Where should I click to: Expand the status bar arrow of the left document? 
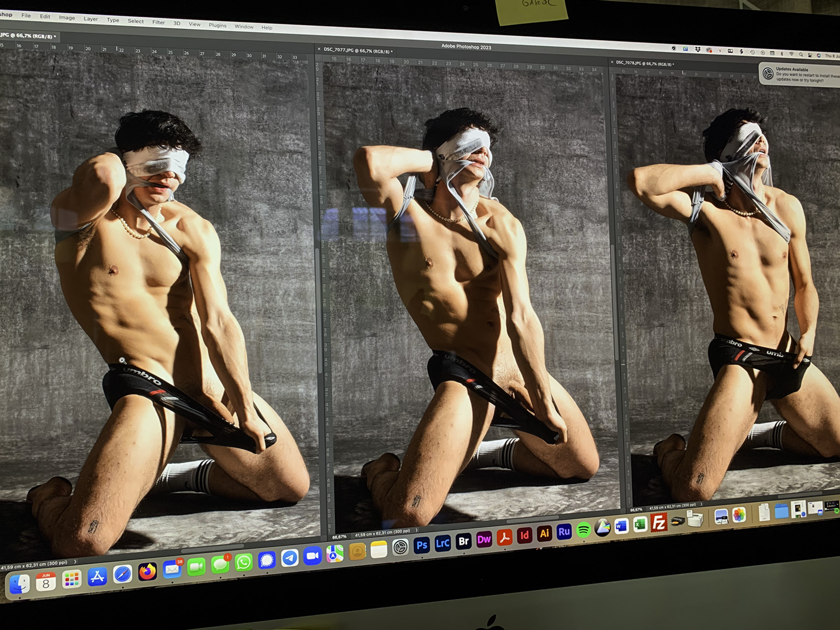[x=75, y=562]
